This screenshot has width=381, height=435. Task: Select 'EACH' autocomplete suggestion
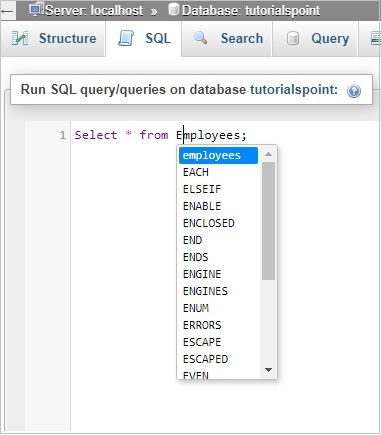tap(218, 172)
